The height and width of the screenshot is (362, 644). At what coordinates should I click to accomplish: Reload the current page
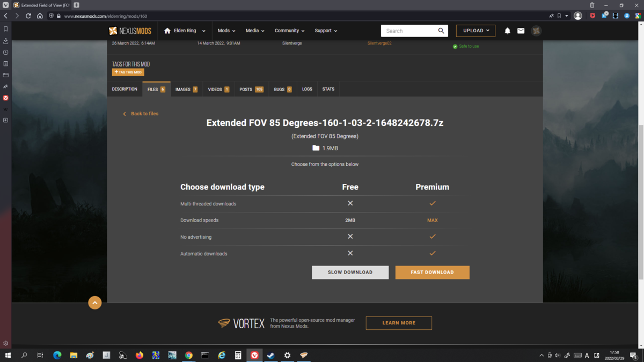(28, 16)
